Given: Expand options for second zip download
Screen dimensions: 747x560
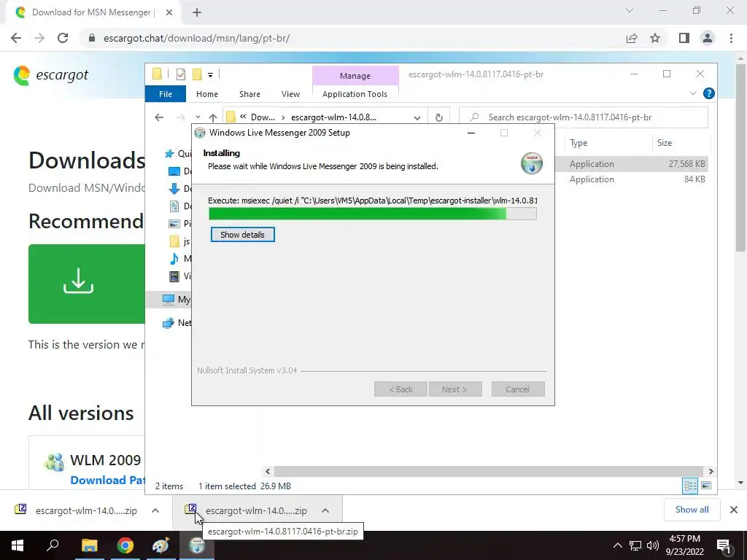Looking at the screenshot, I should pos(325,510).
